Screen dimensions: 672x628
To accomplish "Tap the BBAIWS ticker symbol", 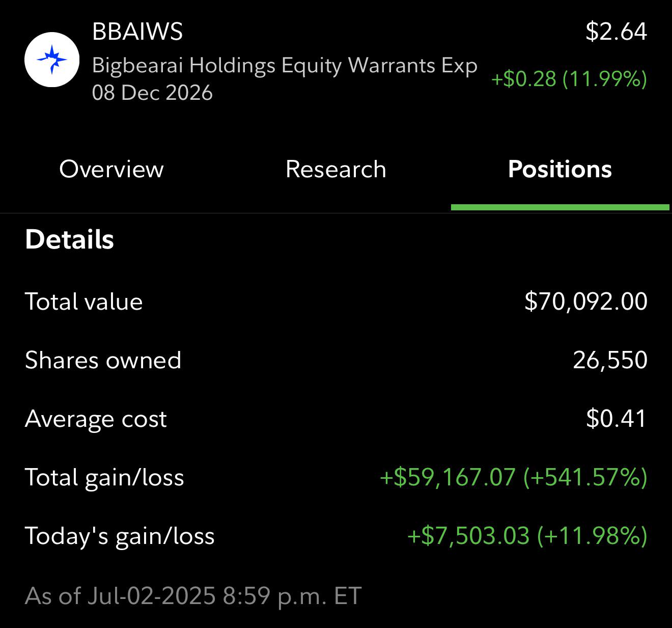I will (137, 31).
